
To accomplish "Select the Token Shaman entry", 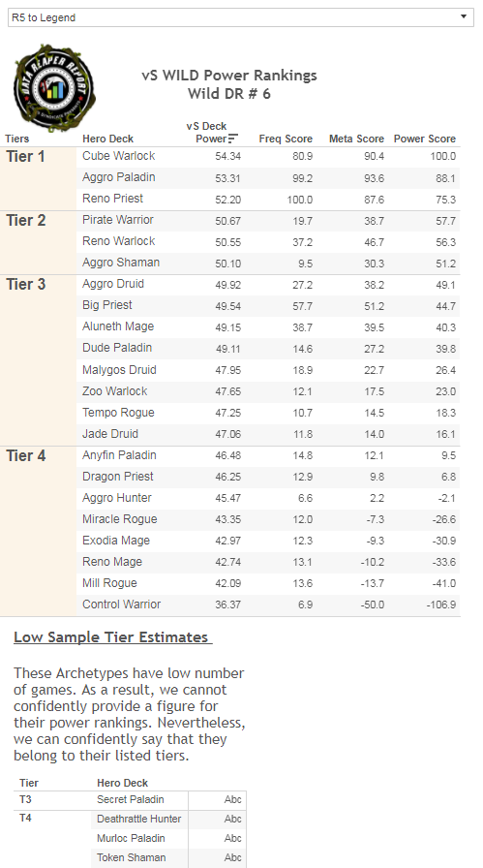I will pyautogui.click(x=131, y=857).
